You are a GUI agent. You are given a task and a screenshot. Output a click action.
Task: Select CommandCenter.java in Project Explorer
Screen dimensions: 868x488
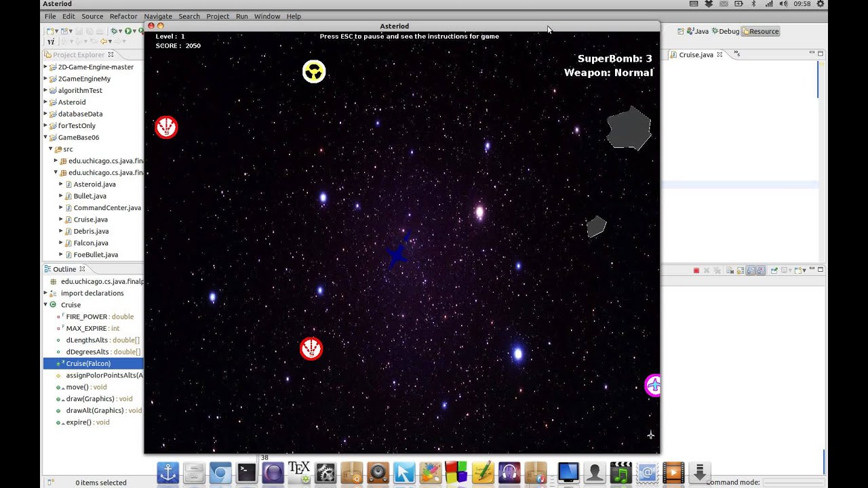click(107, 207)
